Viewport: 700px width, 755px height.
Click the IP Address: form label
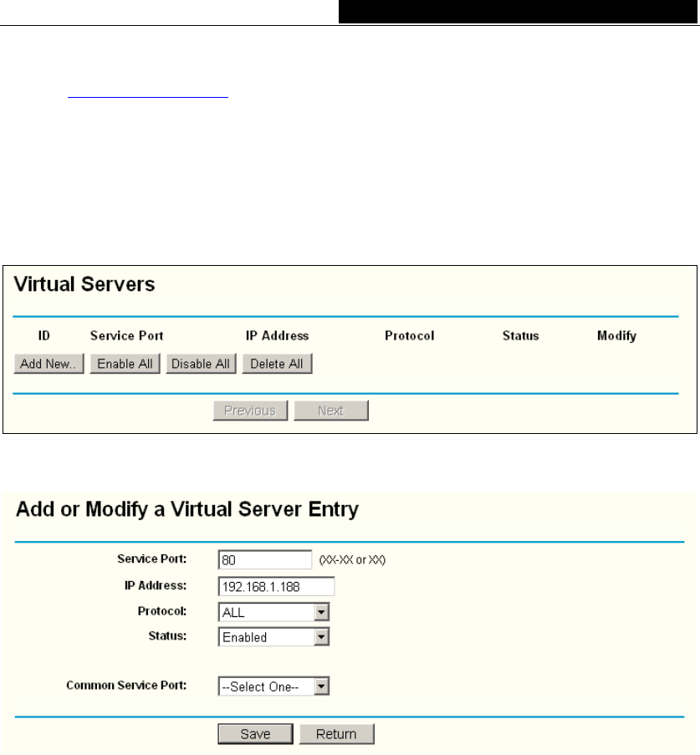click(x=155, y=585)
